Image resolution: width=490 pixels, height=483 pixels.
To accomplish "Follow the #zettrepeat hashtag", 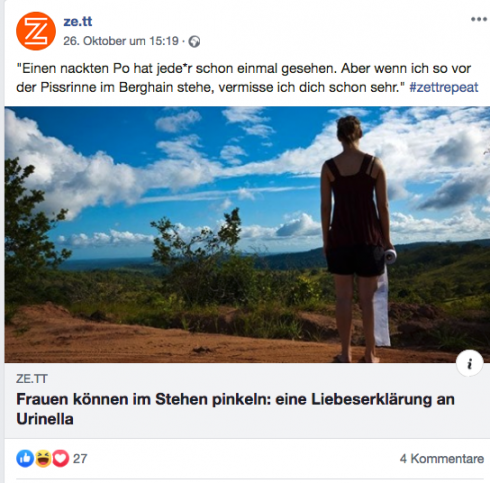I will 444,87.
